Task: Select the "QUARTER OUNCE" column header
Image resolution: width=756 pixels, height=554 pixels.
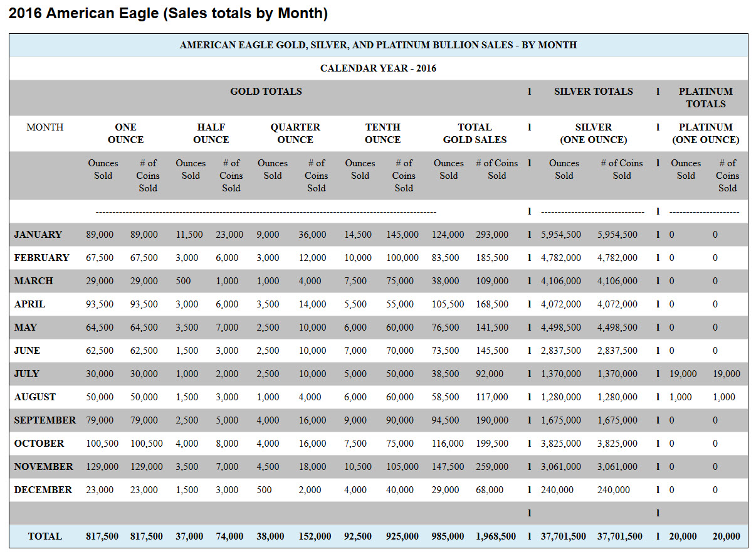Action: click(295, 134)
